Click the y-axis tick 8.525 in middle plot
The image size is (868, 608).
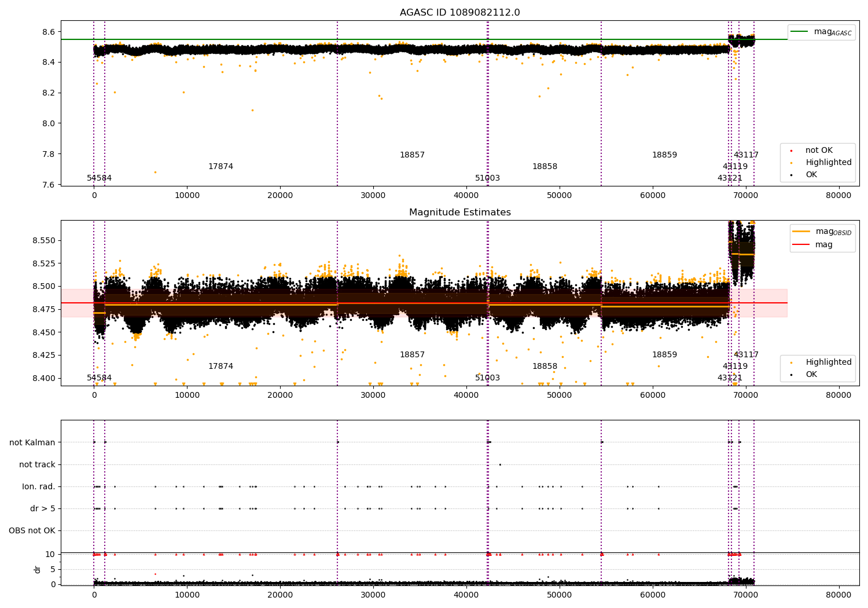[x=44, y=263]
